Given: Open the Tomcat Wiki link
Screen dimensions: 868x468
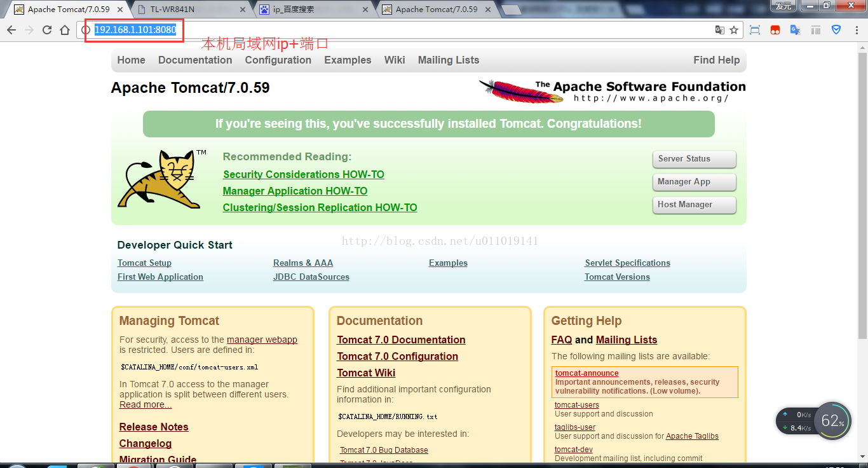Looking at the screenshot, I should tap(366, 373).
